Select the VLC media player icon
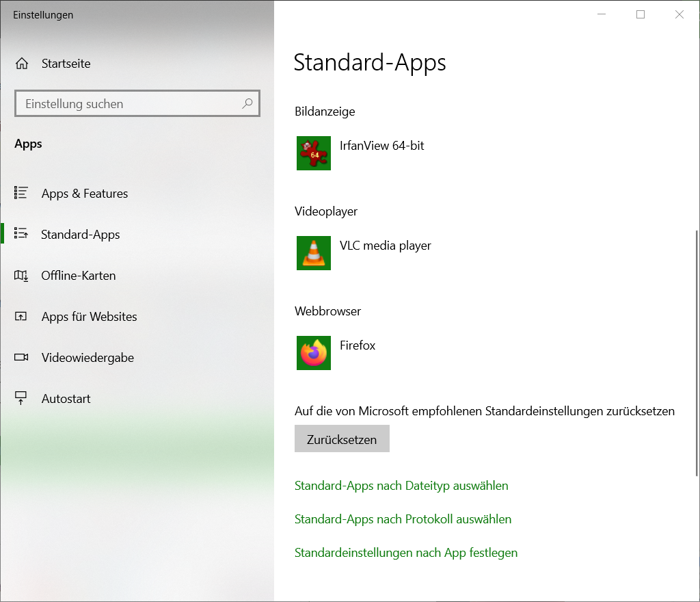This screenshot has height=602, width=700. pyautogui.click(x=313, y=253)
